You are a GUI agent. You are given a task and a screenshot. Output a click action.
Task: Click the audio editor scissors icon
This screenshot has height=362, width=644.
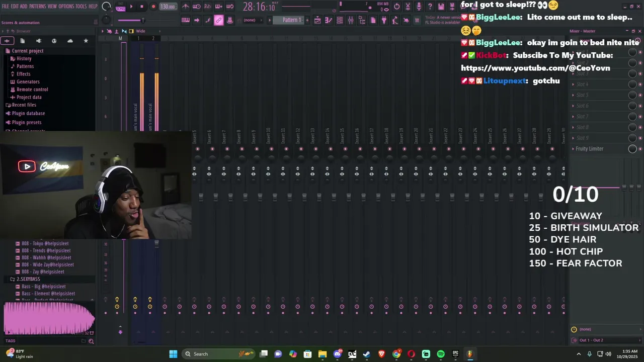coord(408,7)
